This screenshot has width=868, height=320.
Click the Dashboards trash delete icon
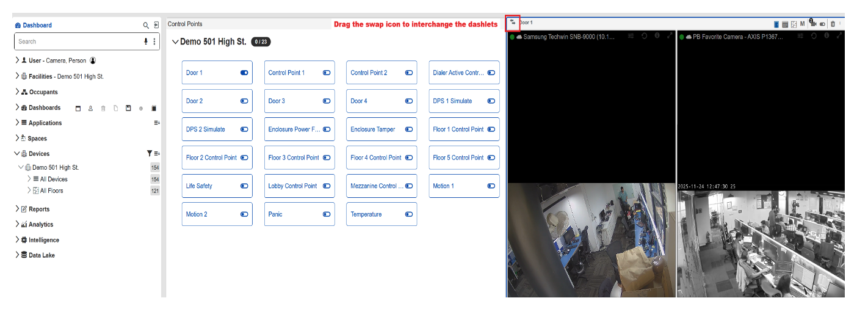click(x=103, y=108)
